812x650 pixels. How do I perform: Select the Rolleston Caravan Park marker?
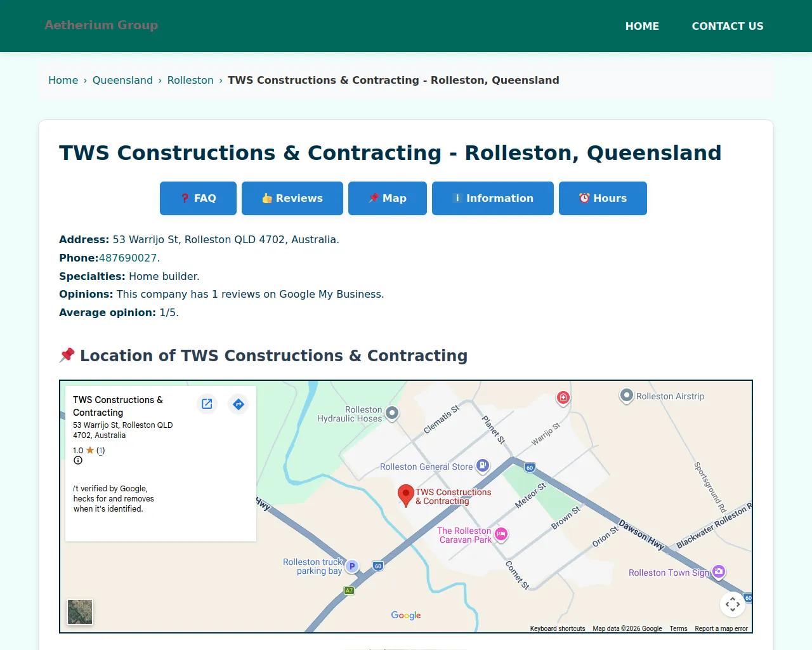(x=501, y=534)
